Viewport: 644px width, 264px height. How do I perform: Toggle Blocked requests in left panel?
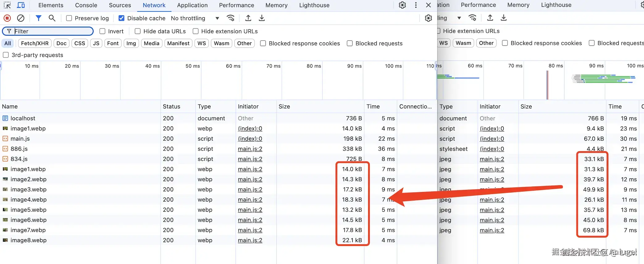pyautogui.click(x=350, y=43)
